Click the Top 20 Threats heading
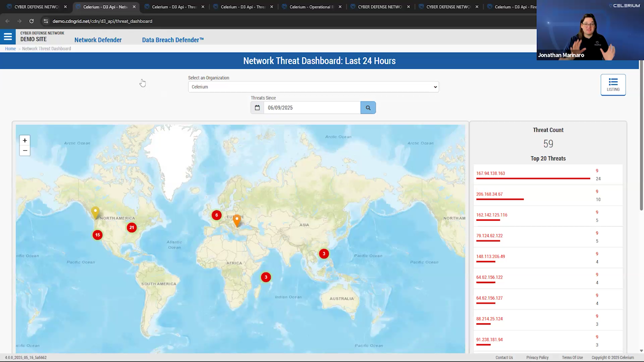This screenshot has width=644, height=362. pos(548,158)
